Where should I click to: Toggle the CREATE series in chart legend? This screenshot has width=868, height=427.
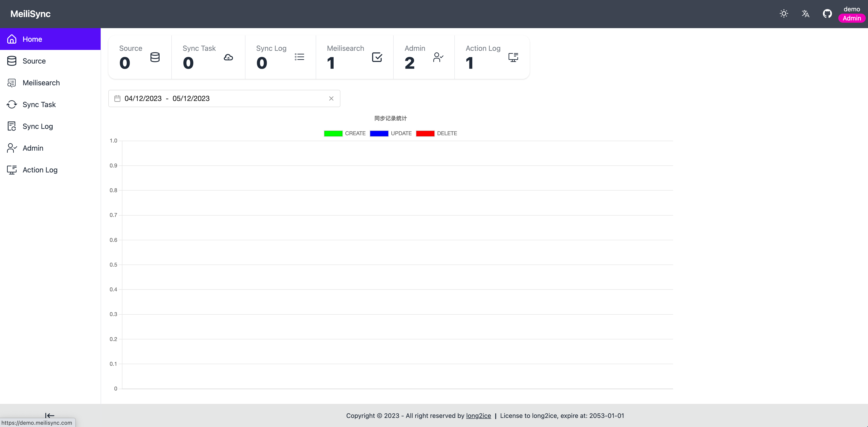[x=344, y=134]
